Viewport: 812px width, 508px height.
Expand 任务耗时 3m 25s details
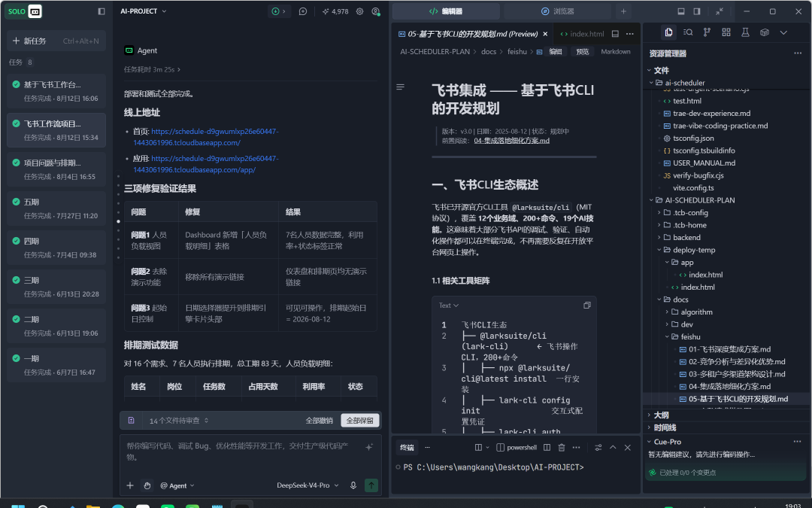click(x=152, y=69)
